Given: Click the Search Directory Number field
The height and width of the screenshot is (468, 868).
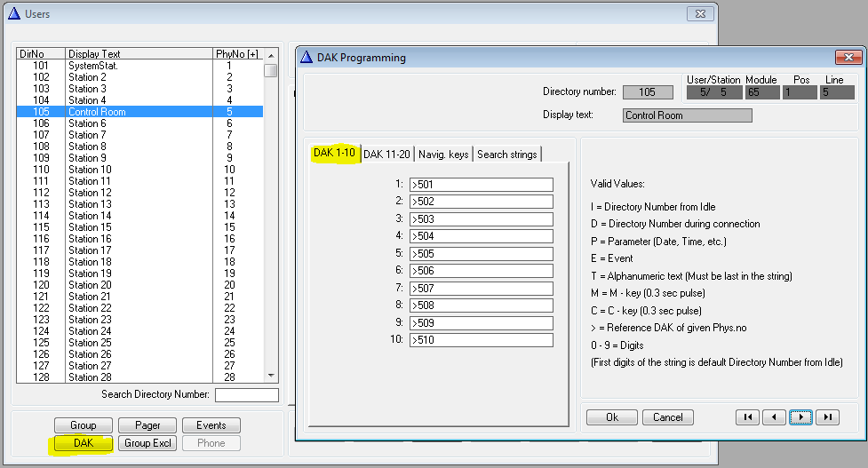Looking at the screenshot, I should 246,395.
